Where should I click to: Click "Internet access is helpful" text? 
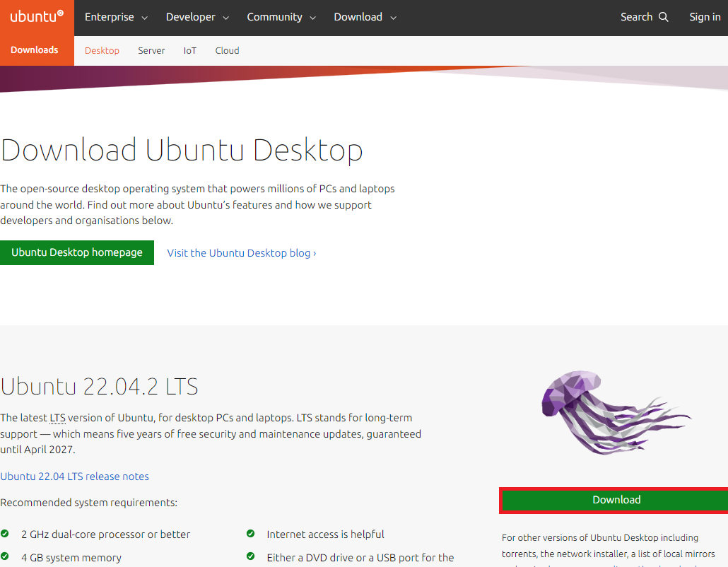tap(325, 534)
